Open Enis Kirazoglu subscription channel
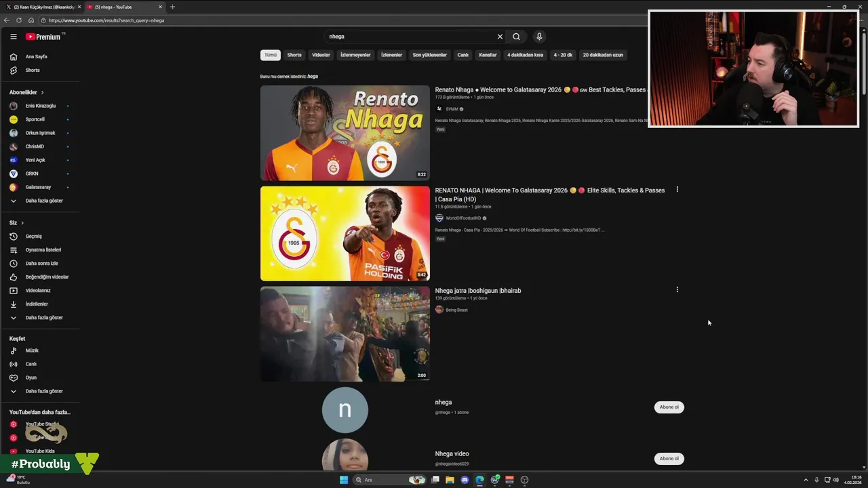The width and height of the screenshot is (868, 488). tap(39, 106)
